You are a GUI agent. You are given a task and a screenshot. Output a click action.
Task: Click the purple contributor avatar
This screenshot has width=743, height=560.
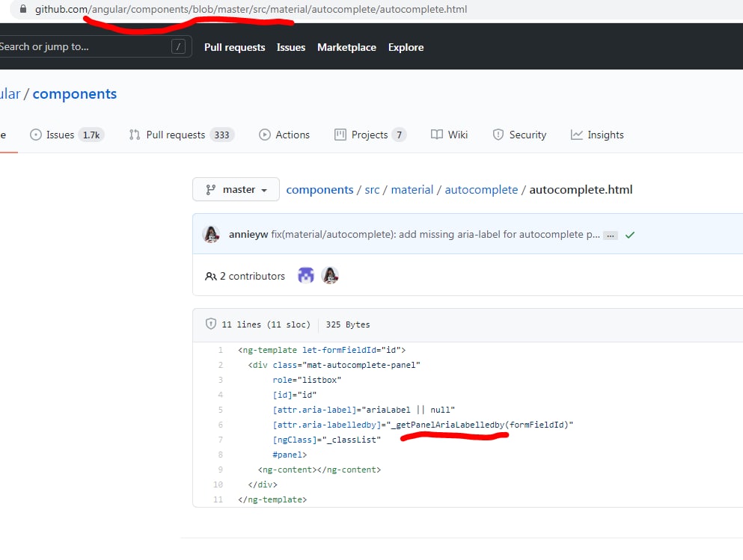pos(306,275)
